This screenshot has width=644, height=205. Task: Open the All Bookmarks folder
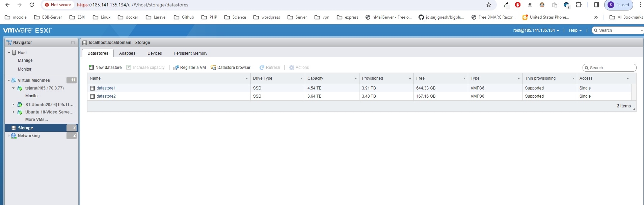(x=626, y=17)
